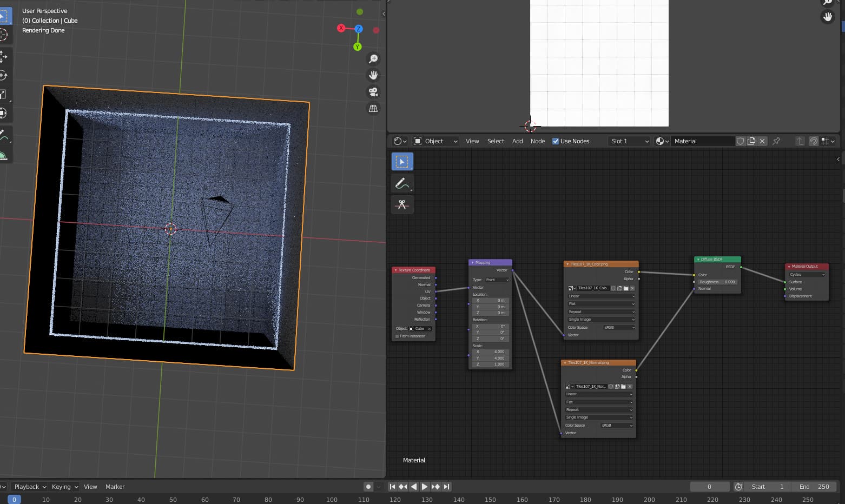Open folder icon on Tiles107_1K_Color node

coord(625,288)
